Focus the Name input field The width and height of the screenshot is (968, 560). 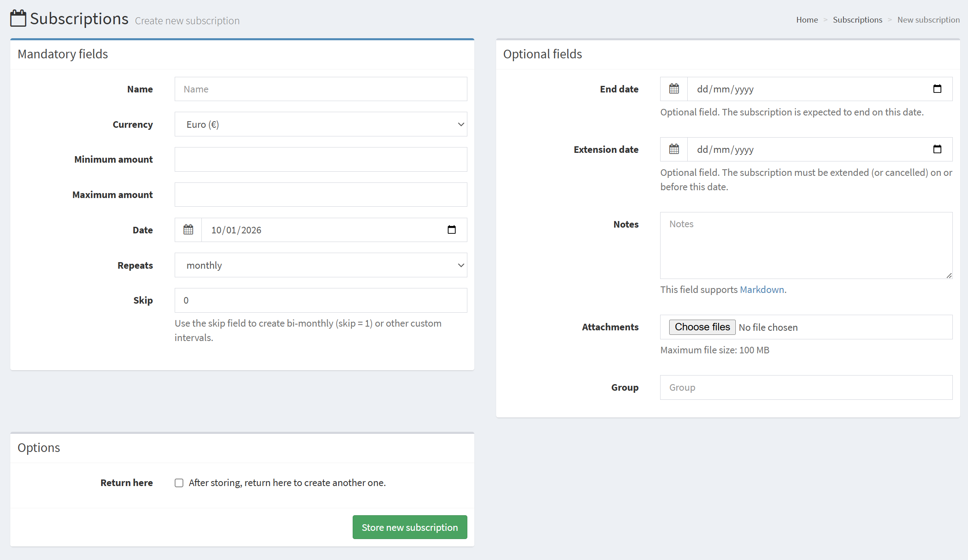321,89
